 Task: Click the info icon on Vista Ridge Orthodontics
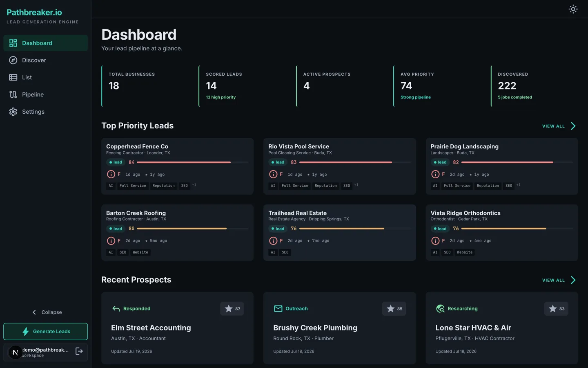click(435, 241)
